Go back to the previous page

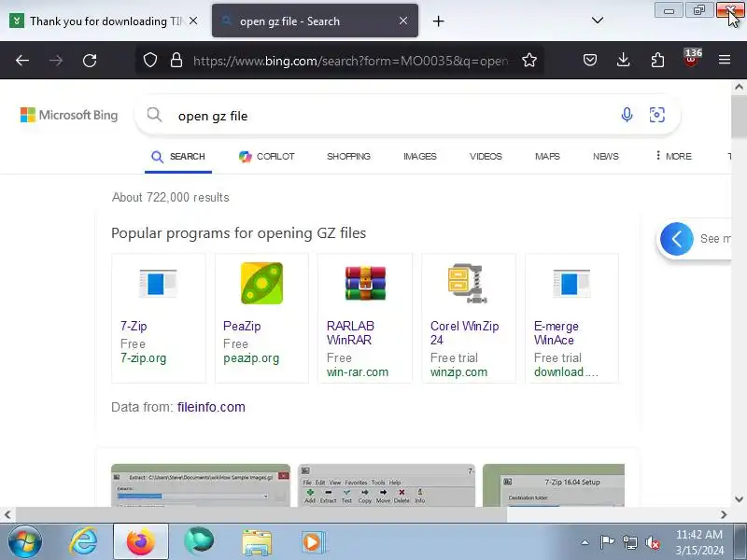pyautogui.click(x=22, y=61)
